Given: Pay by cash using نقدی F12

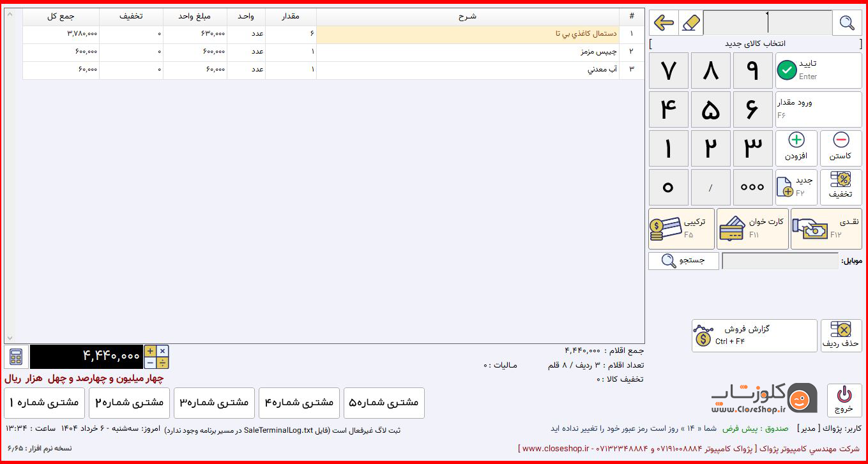Looking at the screenshot, I should pos(826,228).
